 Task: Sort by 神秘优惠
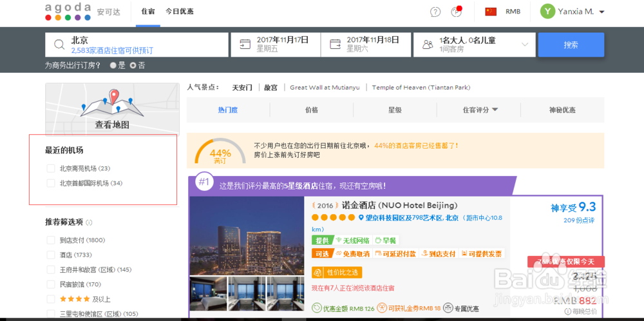pos(562,110)
